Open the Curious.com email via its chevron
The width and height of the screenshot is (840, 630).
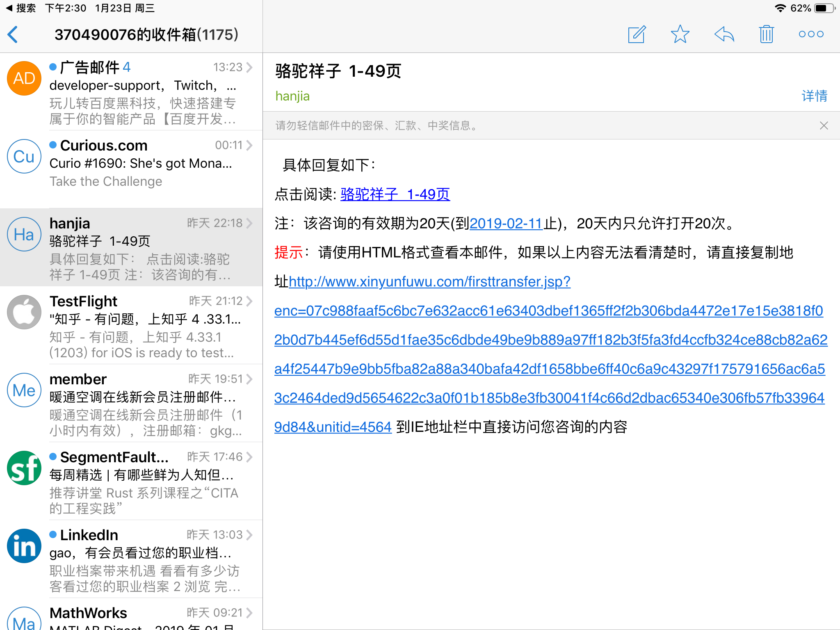[250, 145]
